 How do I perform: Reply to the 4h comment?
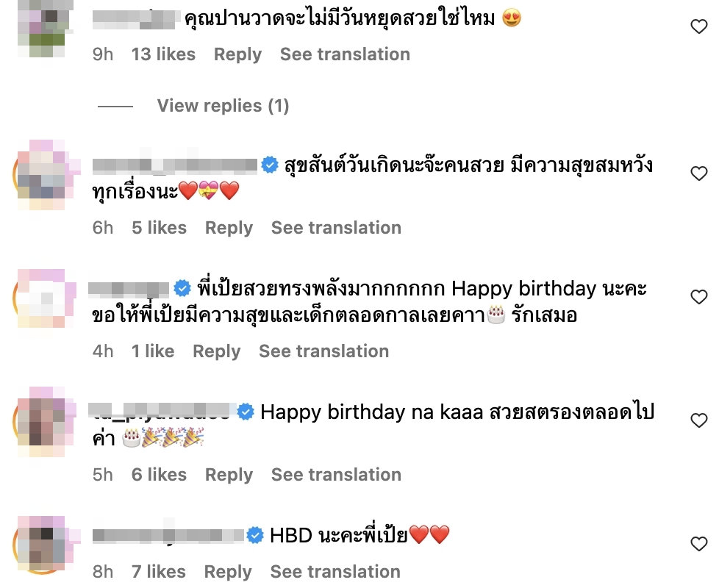point(216,351)
